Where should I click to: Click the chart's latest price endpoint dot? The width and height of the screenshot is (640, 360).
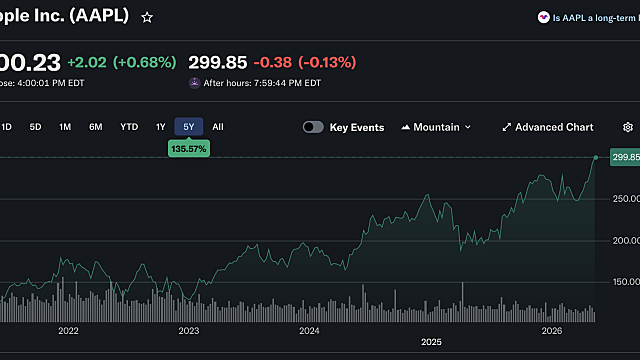click(596, 158)
